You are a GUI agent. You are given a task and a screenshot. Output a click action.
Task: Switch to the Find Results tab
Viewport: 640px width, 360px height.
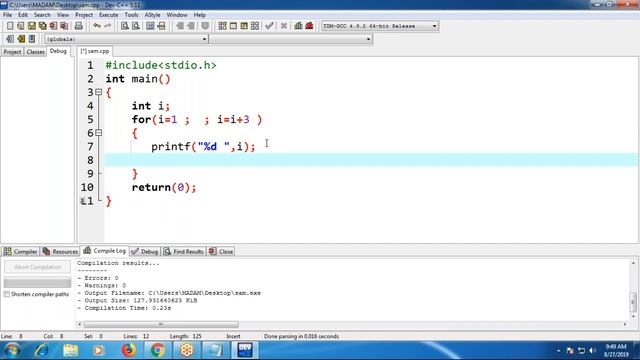(183, 251)
